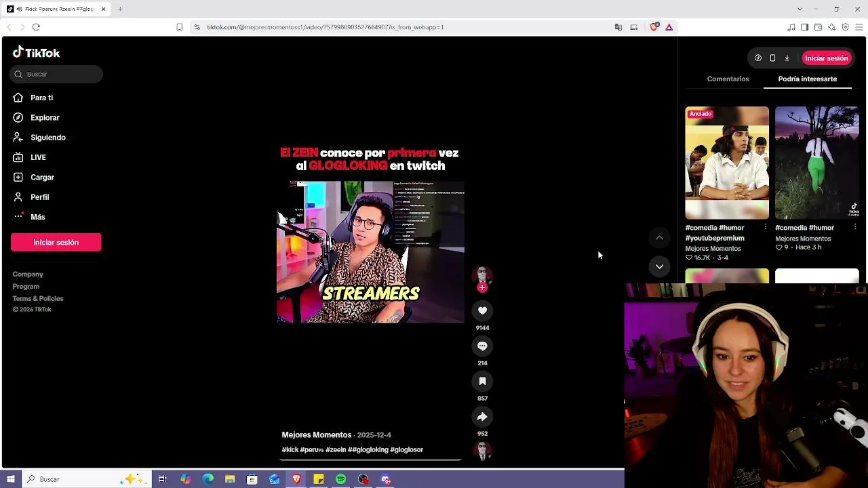Open Brave Shields lion icon
The image size is (868, 488).
tap(654, 27)
